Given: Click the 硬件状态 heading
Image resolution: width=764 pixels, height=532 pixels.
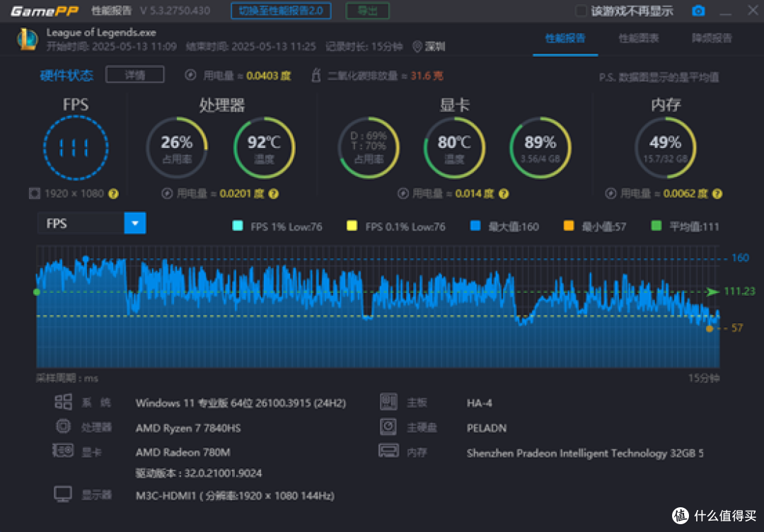Looking at the screenshot, I should pyautogui.click(x=66, y=75).
